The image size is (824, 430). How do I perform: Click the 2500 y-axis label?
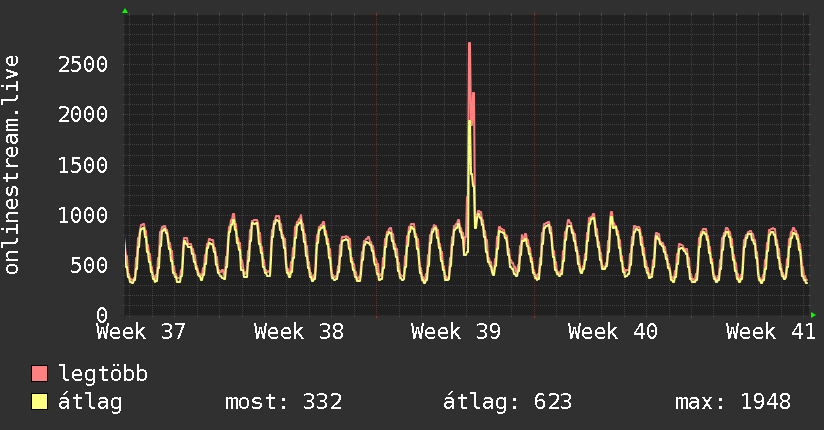(83, 65)
